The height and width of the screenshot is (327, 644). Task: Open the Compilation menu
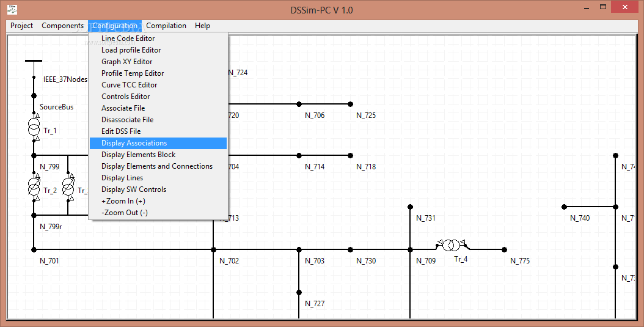coord(166,26)
